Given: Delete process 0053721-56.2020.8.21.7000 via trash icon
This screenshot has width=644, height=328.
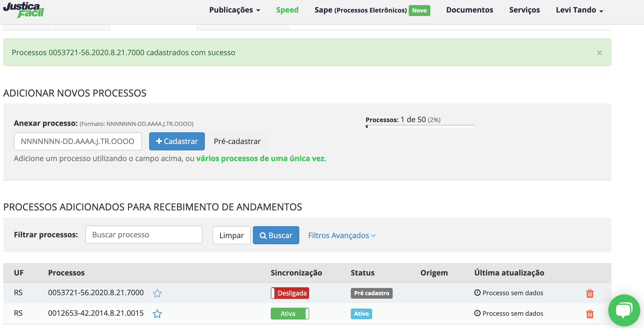Looking at the screenshot, I should [x=590, y=293].
